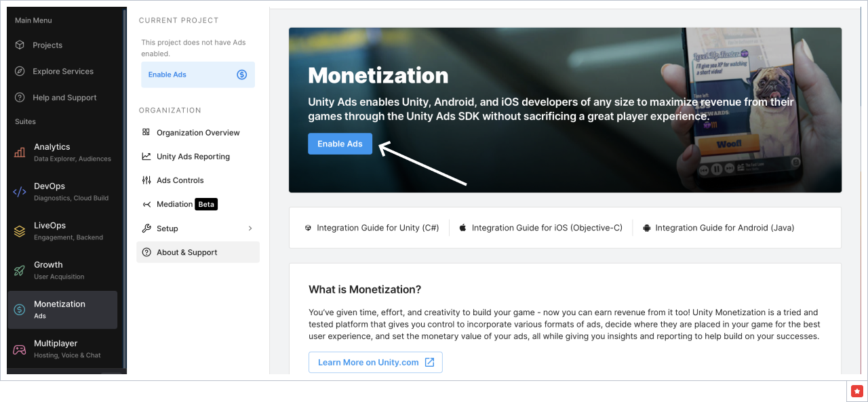Collapse the Main Menu panel
This screenshot has height=402, width=868.
(33, 20)
